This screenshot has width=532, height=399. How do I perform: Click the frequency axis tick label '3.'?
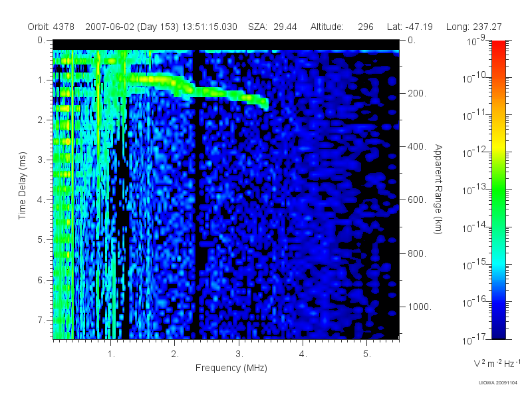coord(239,354)
